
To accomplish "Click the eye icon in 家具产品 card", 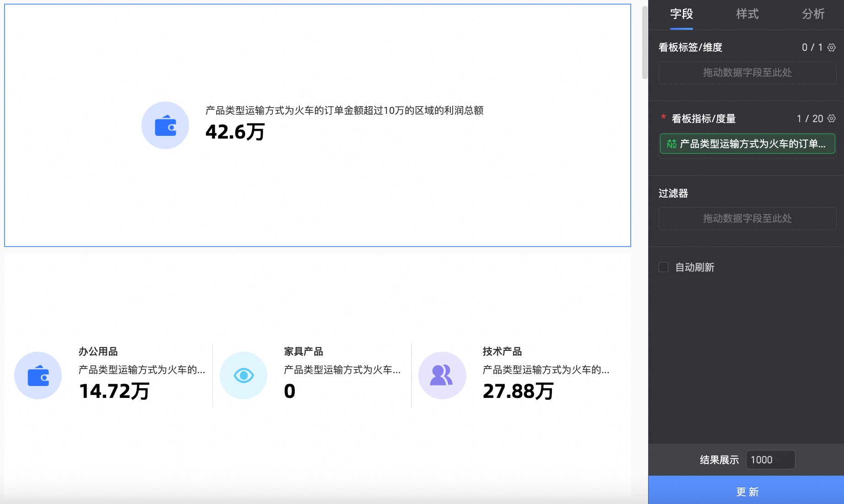I will (243, 375).
